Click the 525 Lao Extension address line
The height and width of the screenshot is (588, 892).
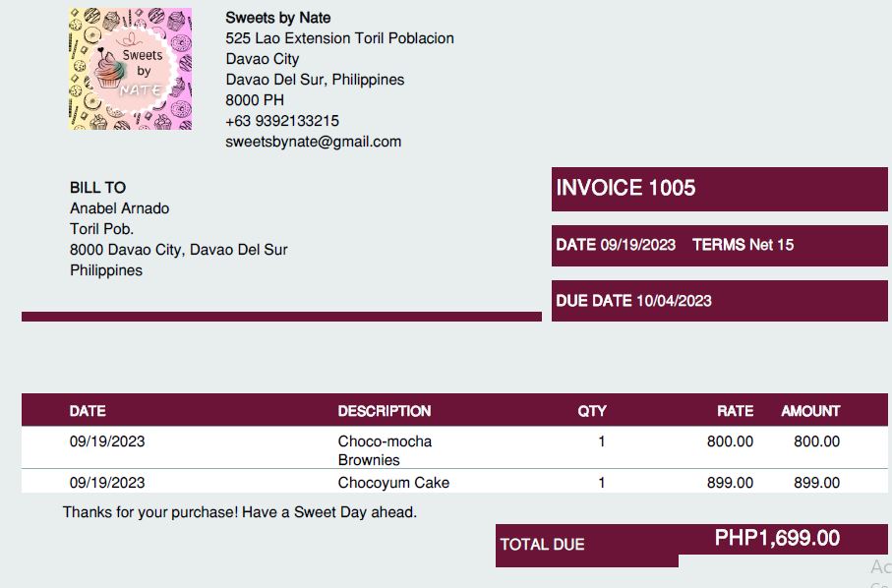[339, 38]
